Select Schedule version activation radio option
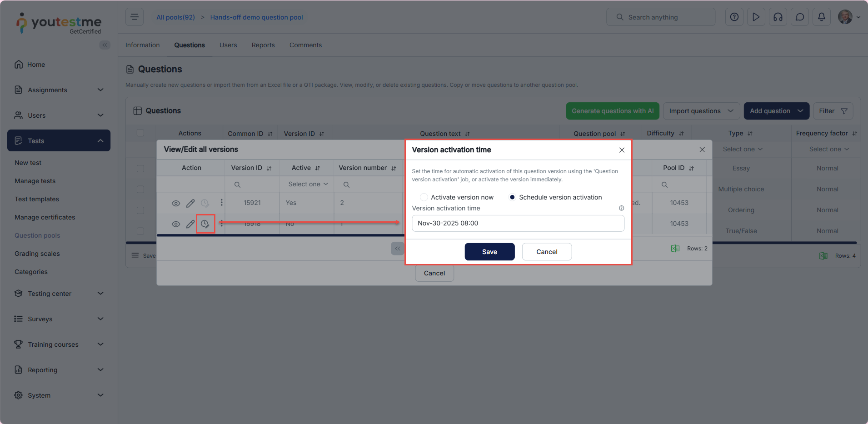 (x=512, y=197)
